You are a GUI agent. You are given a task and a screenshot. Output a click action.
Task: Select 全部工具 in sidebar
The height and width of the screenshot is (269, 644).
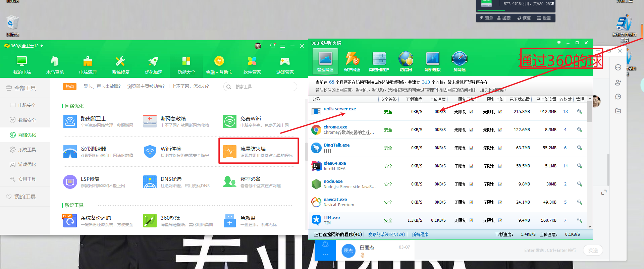point(25,88)
